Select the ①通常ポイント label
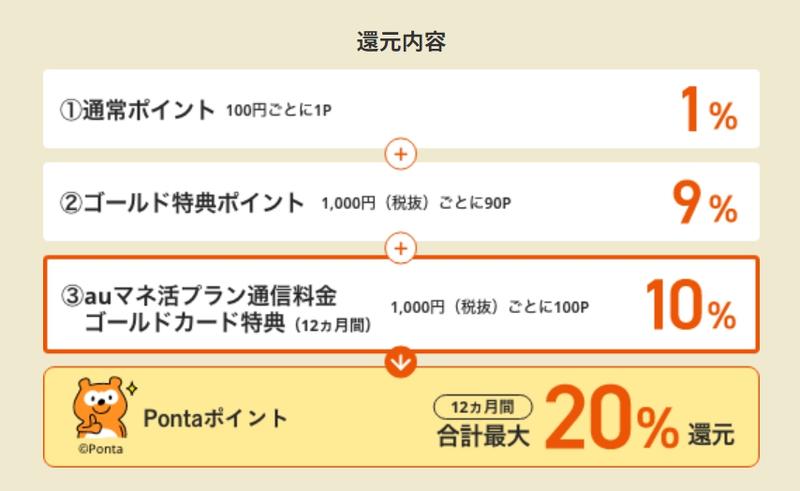Image resolution: width=800 pixels, height=491 pixels. click(x=137, y=110)
